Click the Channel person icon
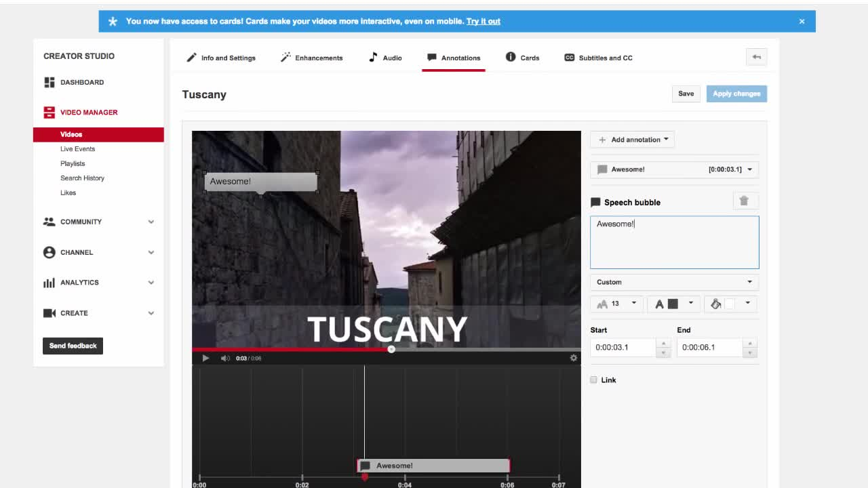Viewport: 868px width, 488px height. 49,252
